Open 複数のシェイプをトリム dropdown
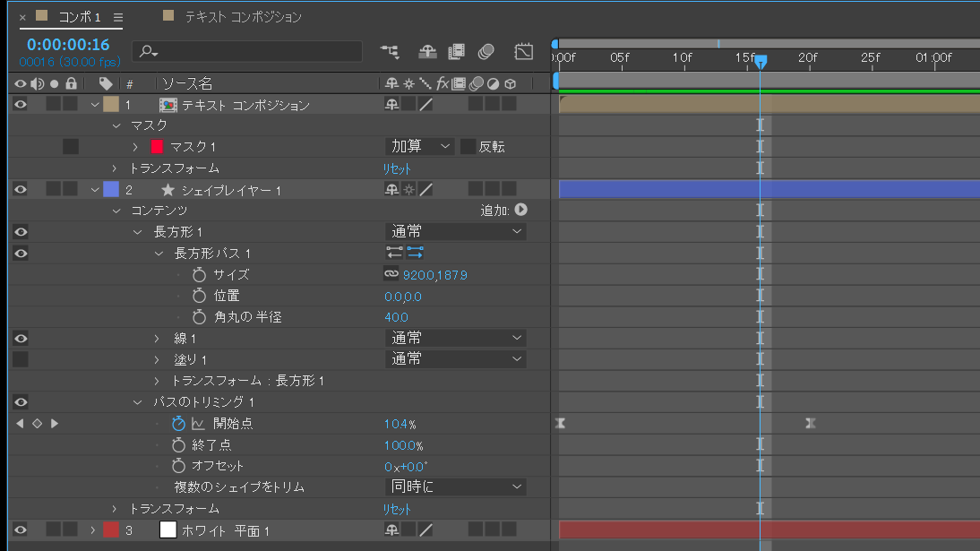 (x=455, y=487)
